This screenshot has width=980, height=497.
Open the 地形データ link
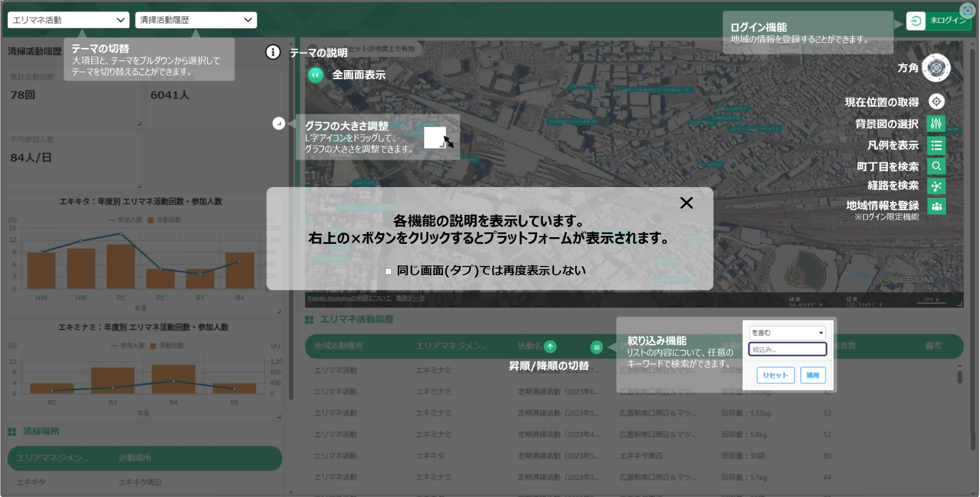click(x=410, y=298)
